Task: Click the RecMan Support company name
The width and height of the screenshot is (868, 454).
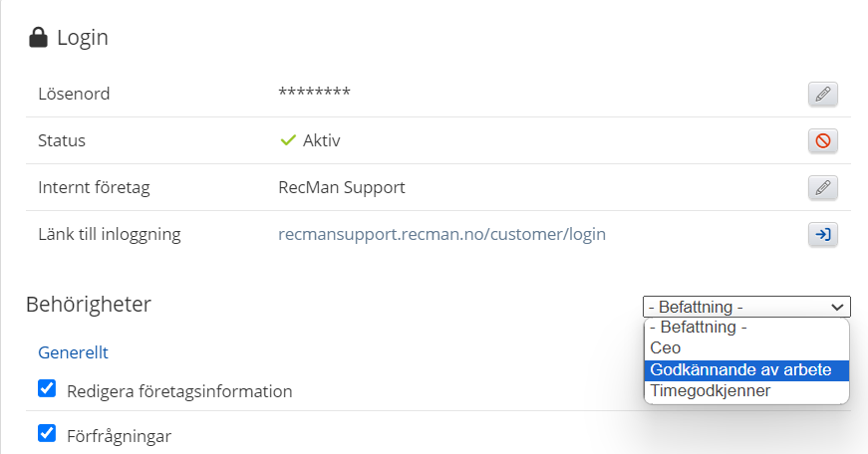Action: [x=342, y=187]
